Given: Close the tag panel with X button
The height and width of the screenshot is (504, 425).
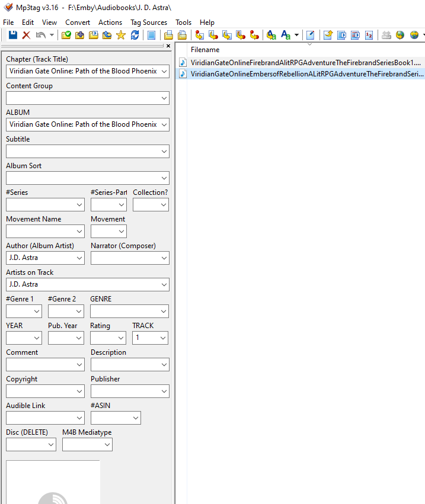Looking at the screenshot, I should click(168, 46).
